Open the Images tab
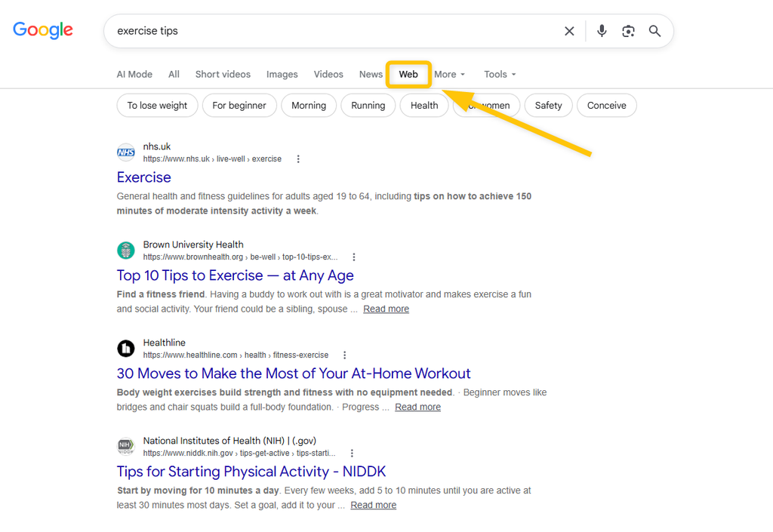Viewport: 773px width, 532px height. 282,75
